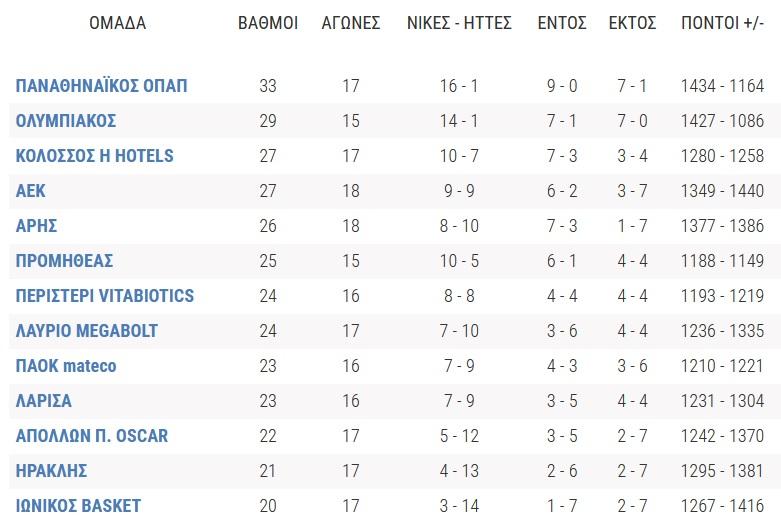Click the ΟΜΑΔΑ column header

tap(118, 23)
